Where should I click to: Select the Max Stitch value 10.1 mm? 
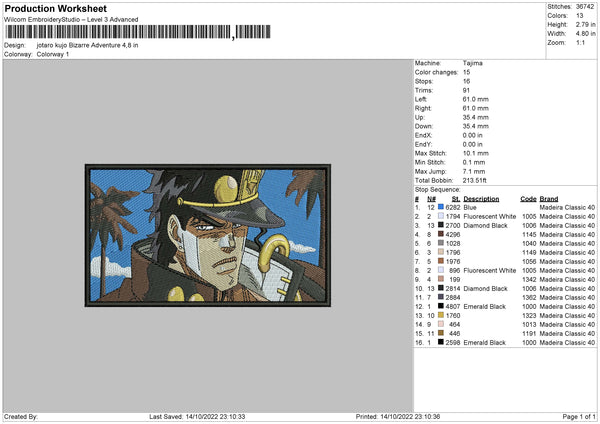[475, 153]
